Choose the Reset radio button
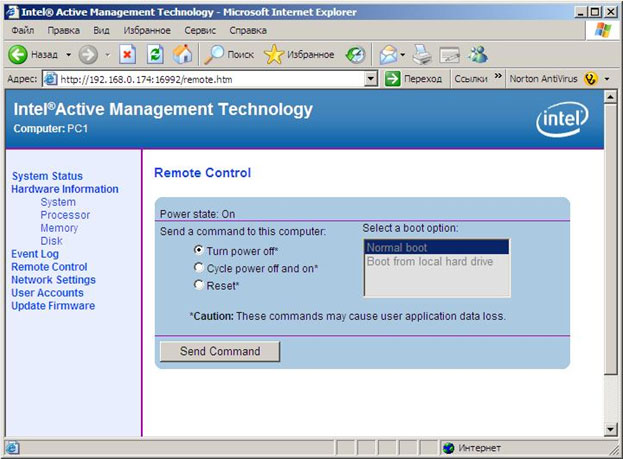This screenshot has width=623, height=459. (x=199, y=286)
